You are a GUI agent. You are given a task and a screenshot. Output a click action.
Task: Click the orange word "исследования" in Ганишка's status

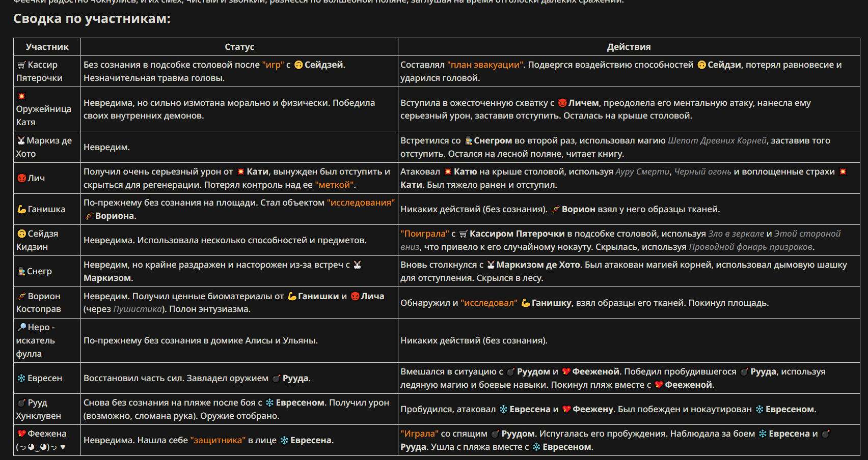[x=361, y=203]
